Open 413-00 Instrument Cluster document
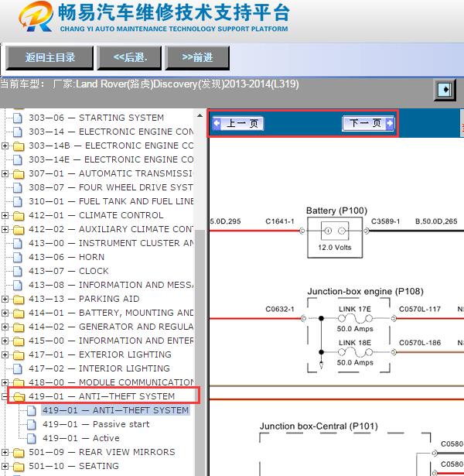The image size is (464, 476). [111, 243]
